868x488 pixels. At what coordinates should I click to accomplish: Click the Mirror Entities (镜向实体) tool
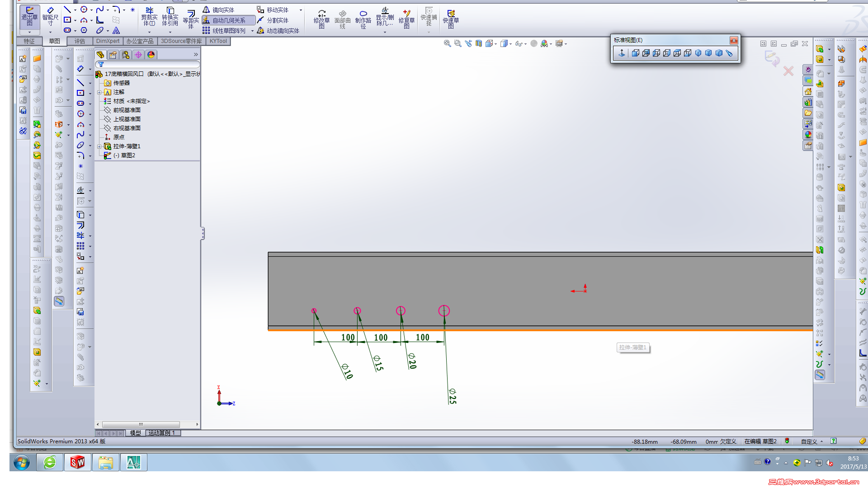(x=219, y=10)
